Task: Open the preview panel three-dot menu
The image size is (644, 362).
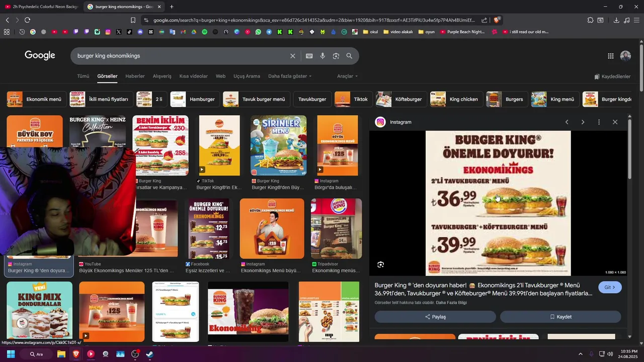Action: tap(599, 122)
